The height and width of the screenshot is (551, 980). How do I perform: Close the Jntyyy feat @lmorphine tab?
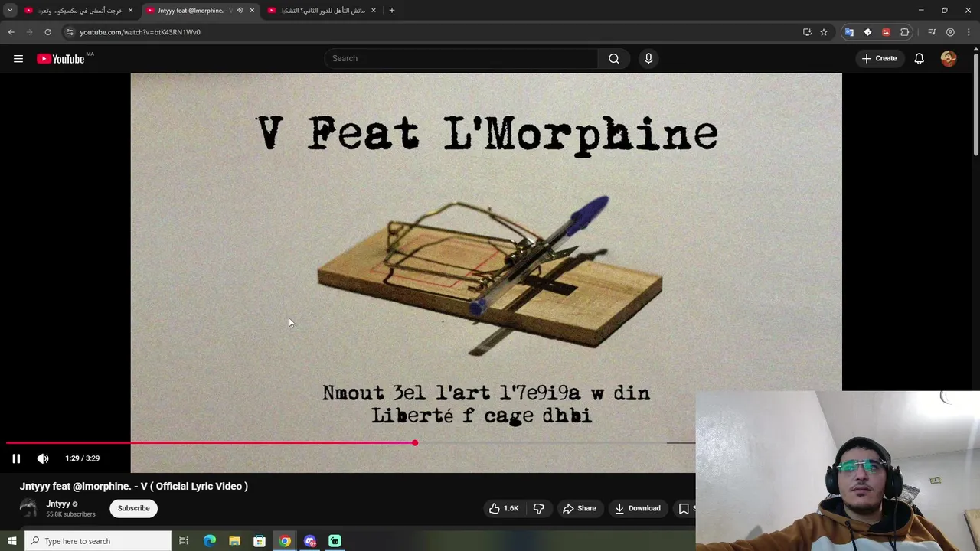tap(252, 11)
